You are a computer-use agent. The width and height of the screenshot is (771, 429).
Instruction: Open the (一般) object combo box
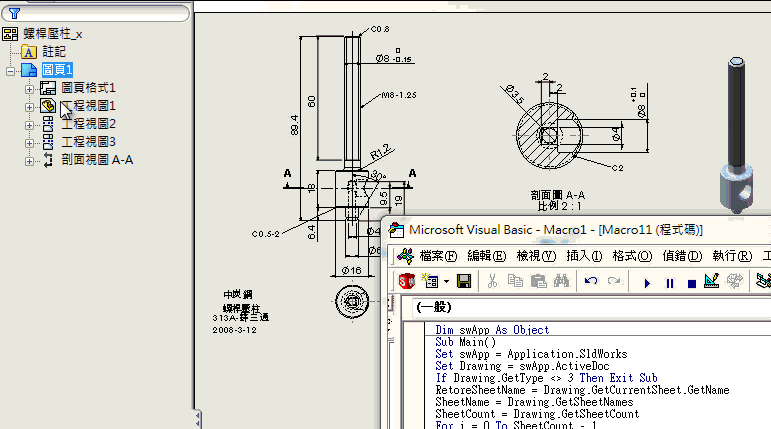click(x=593, y=307)
